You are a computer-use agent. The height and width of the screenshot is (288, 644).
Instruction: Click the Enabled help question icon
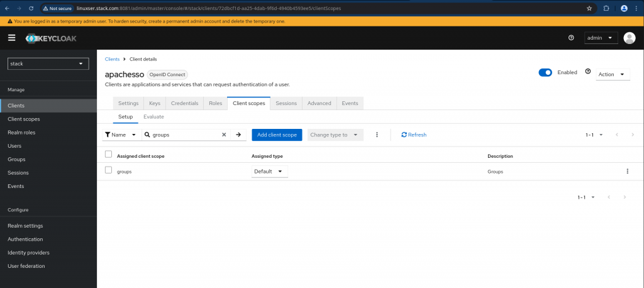pyautogui.click(x=588, y=72)
